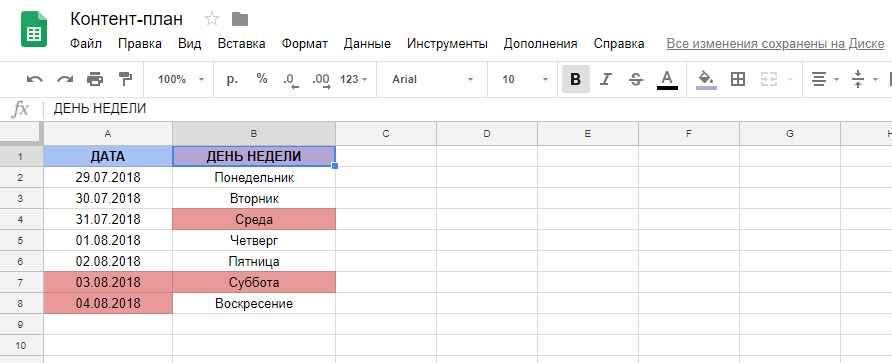
Task: Select the Paint format roller icon
Action: 125,80
